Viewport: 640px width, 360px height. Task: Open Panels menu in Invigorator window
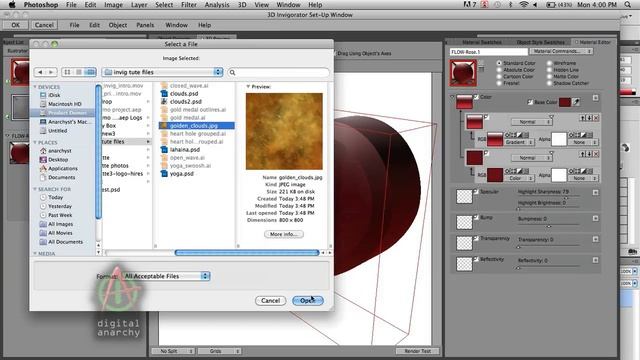pos(145,25)
